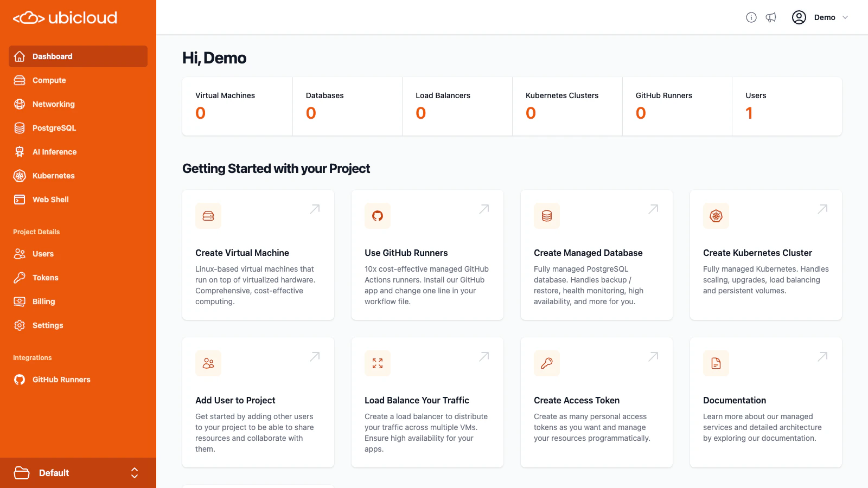Open Create Access Token title
This screenshot has height=488, width=868.
(x=577, y=400)
